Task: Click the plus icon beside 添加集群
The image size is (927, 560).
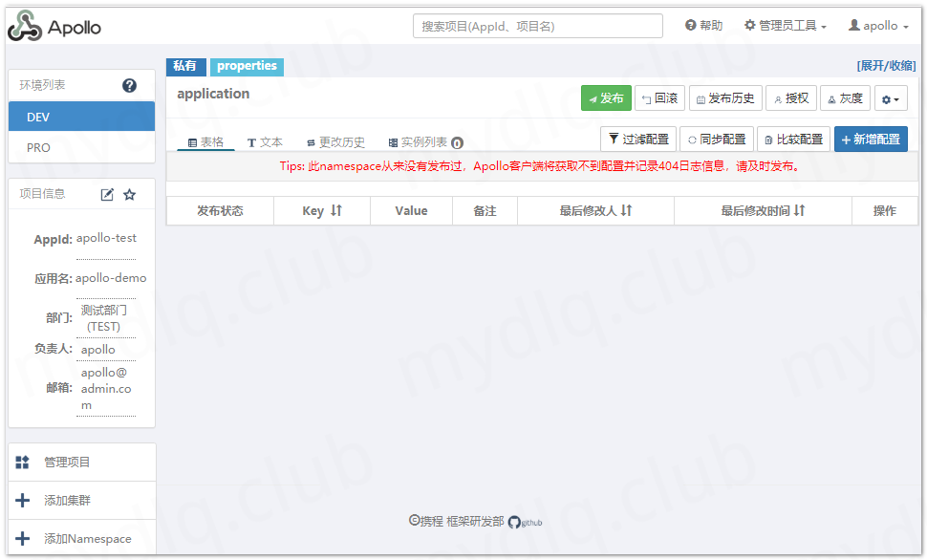Action: [x=22, y=499]
